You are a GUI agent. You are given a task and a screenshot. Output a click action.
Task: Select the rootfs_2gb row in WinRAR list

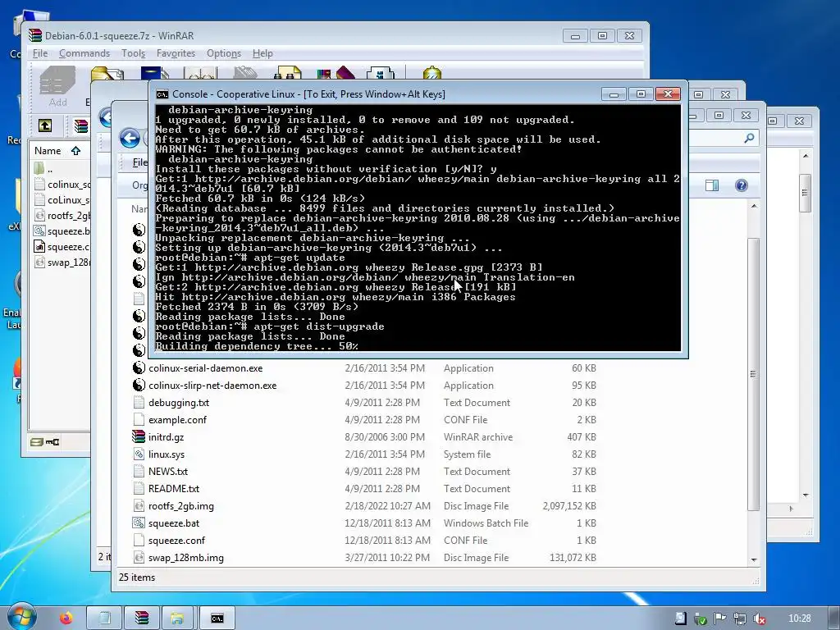click(x=61, y=216)
